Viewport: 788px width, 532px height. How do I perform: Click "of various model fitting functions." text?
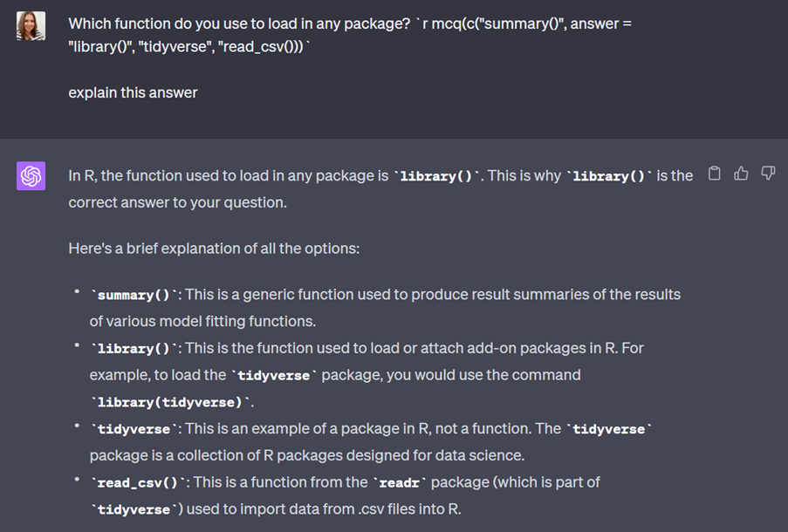tap(202, 321)
